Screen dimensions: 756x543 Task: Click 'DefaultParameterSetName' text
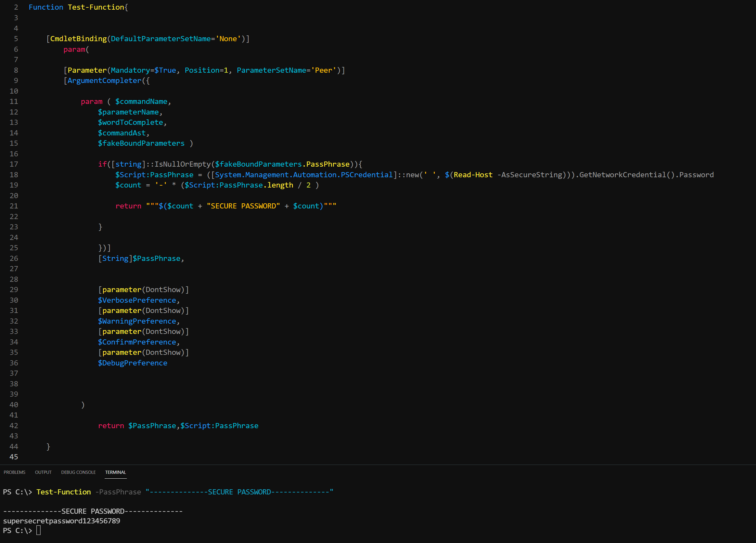(161, 39)
